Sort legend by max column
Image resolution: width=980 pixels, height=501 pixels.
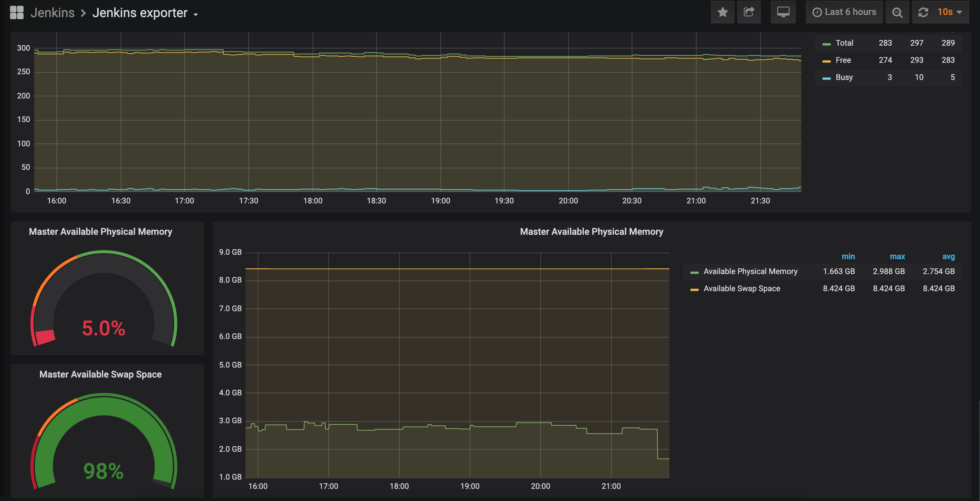(897, 257)
